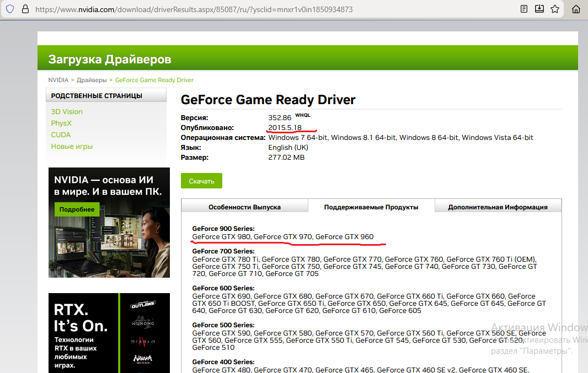Click language value English (UK)
Image resolution: width=588 pixels, height=373 pixels.
coord(288,148)
